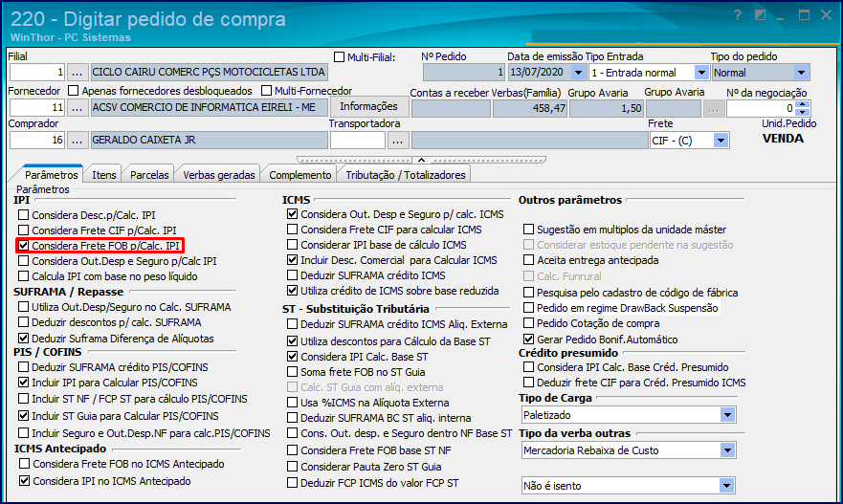Uncheck Incluir IPI para Calcular PIS/COFINS

(x=23, y=383)
